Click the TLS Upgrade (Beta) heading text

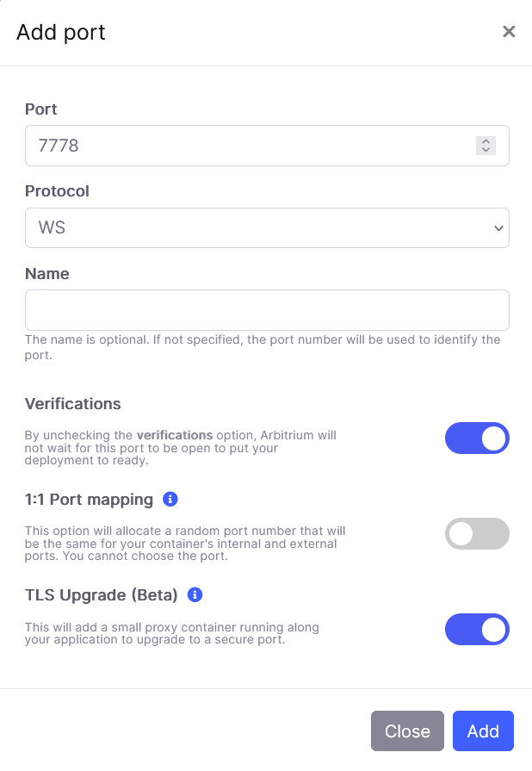tap(102, 595)
